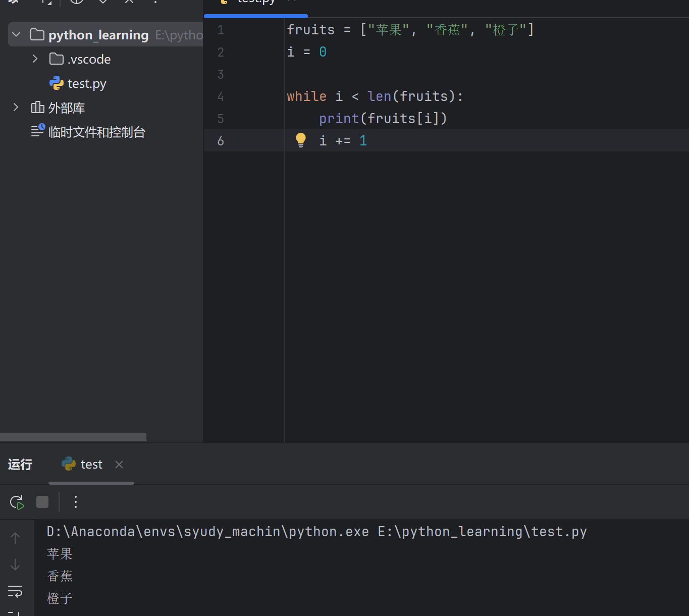689x616 pixels.
Task: Toggle soft-wrap icon in the run console
Action: point(15,591)
